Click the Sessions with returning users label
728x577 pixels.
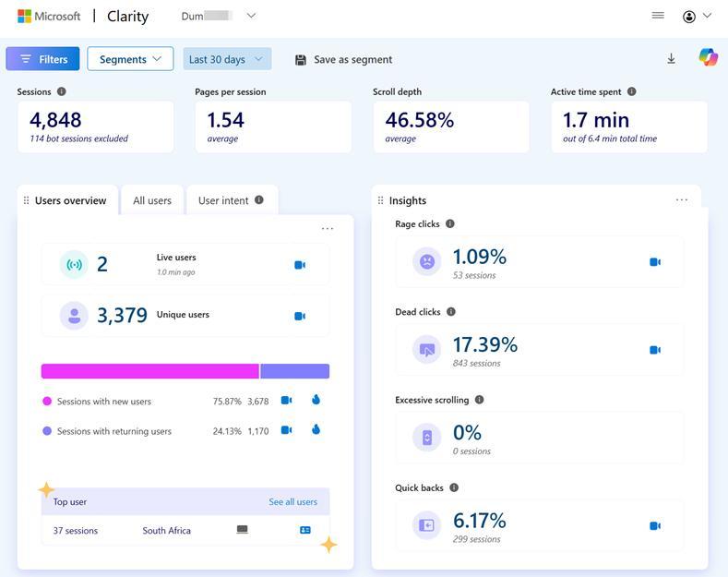114,431
